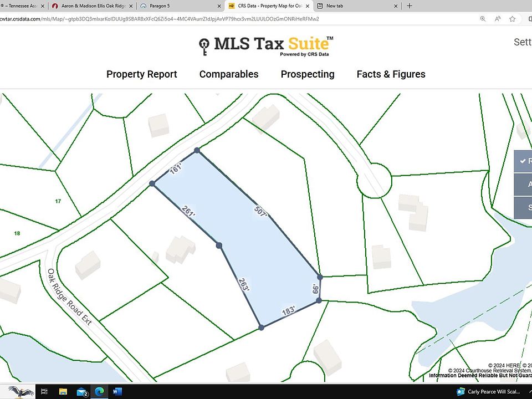
Task: Switch to Aaron & Madison Ellis tab
Action: (93, 6)
